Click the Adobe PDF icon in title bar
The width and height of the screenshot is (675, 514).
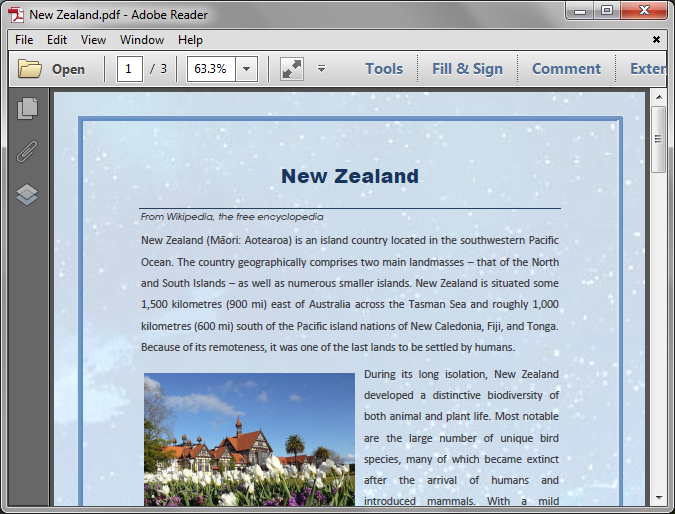click(x=15, y=14)
